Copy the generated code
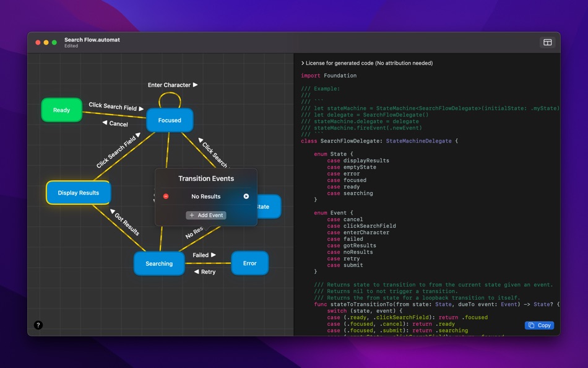Image resolution: width=588 pixels, height=368 pixels. click(x=539, y=325)
